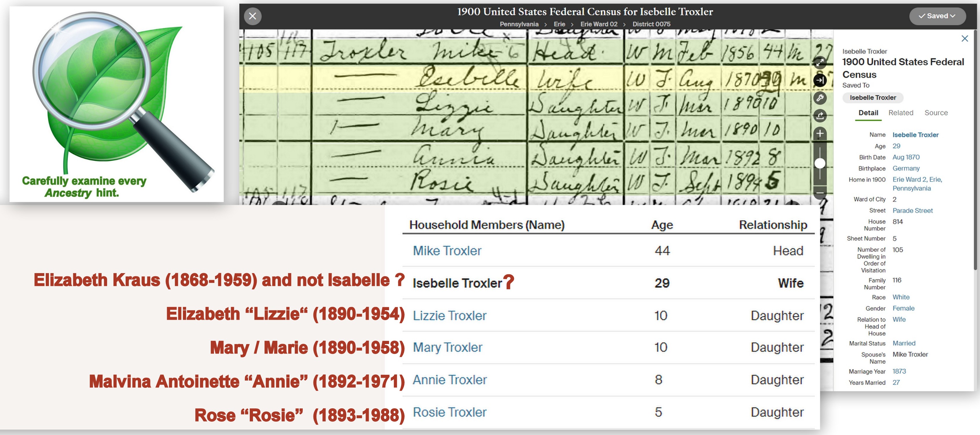Enter full screen image view

click(x=820, y=62)
